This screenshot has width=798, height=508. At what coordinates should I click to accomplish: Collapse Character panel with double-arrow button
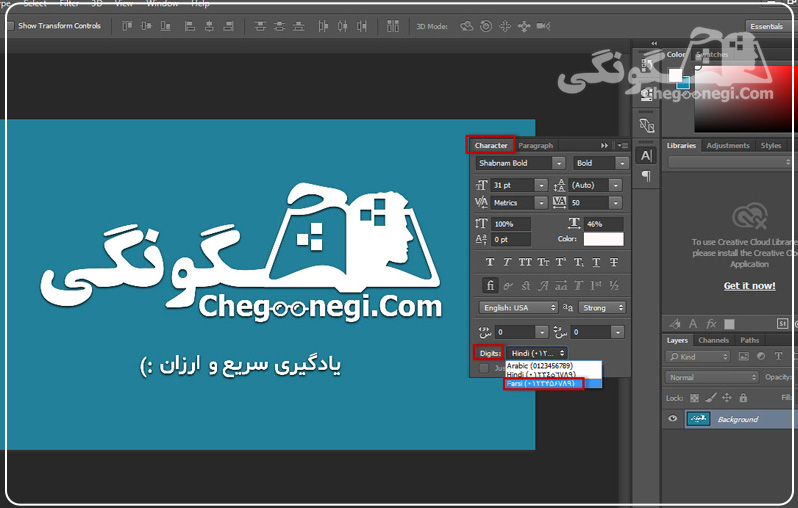604,146
